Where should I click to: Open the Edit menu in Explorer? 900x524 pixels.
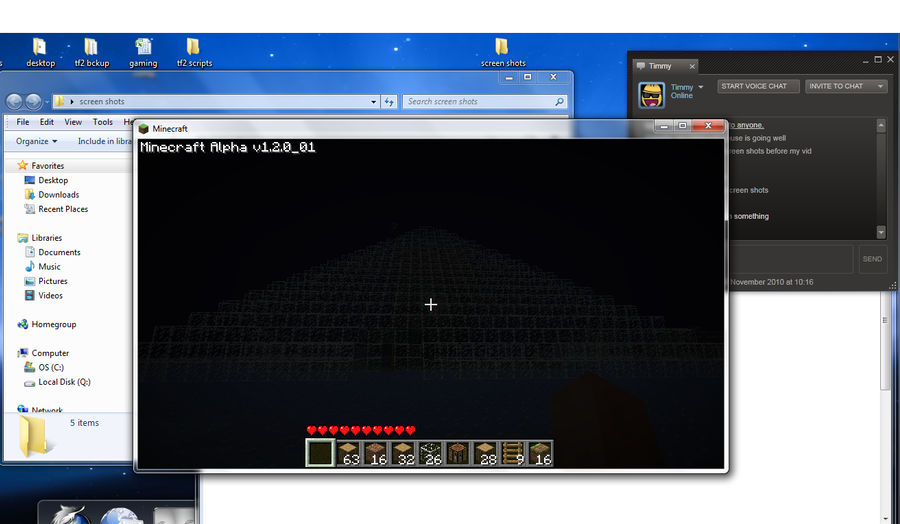pos(46,122)
